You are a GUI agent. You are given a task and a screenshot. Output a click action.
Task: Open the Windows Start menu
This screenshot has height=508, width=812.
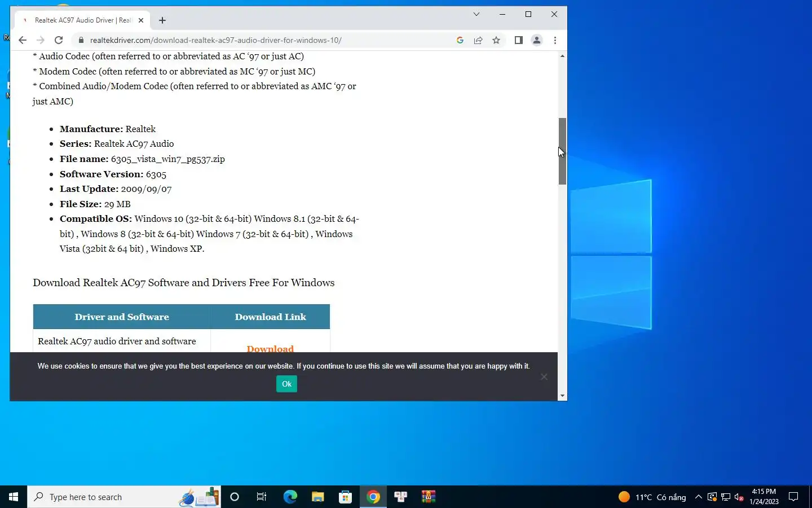14,497
